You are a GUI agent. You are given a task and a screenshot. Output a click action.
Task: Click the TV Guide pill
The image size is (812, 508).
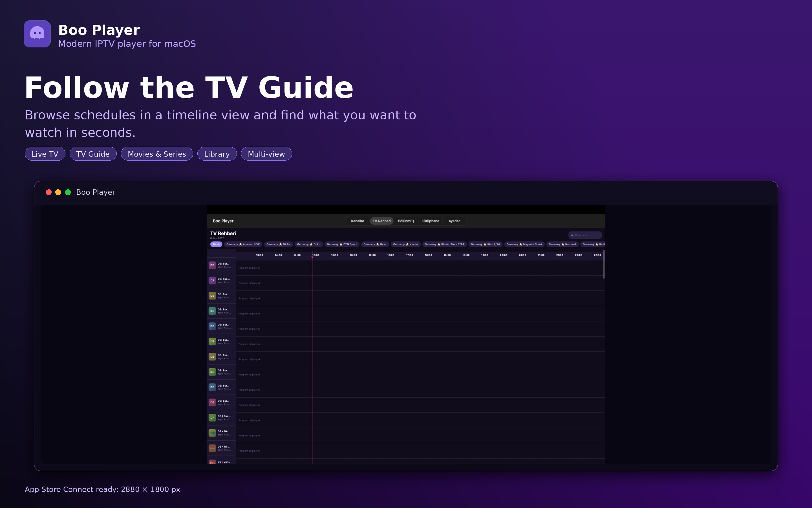(93, 154)
